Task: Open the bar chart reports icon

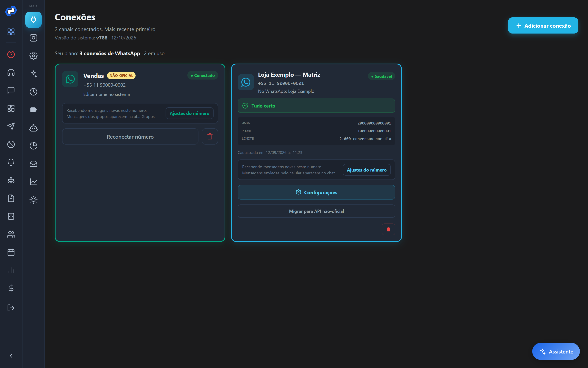Action: tap(11, 270)
